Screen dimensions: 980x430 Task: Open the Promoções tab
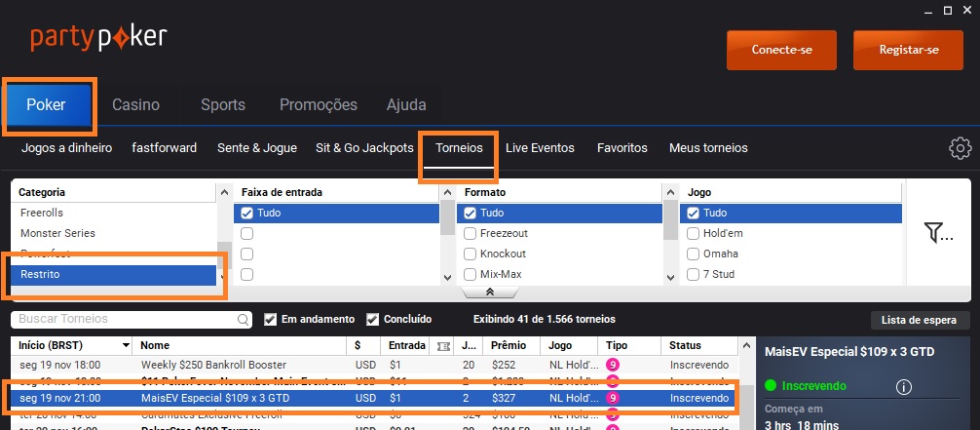[x=319, y=104]
